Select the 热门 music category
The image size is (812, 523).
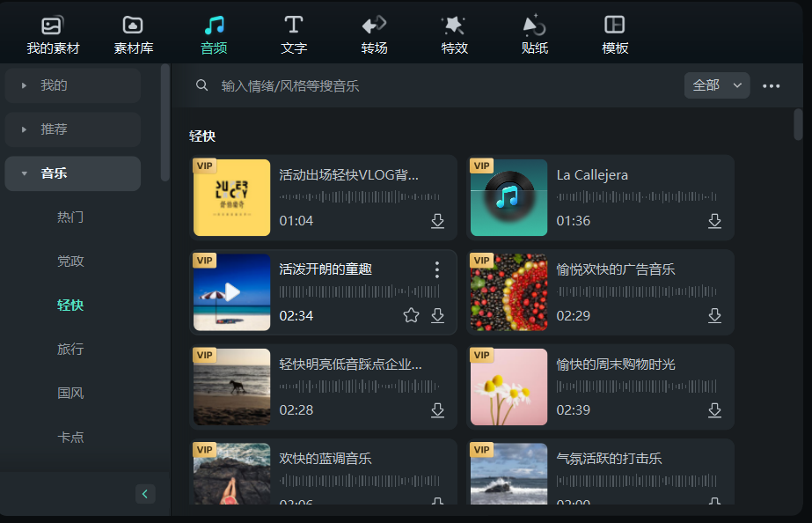(69, 217)
